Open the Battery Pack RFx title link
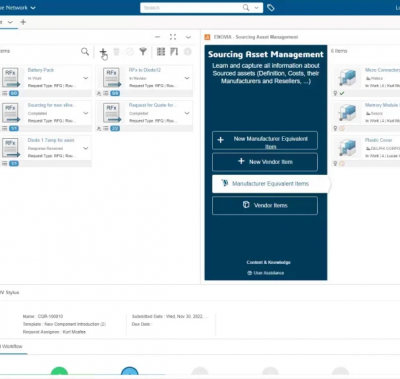This screenshot has width=400, height=379. (x=41, y=70)
